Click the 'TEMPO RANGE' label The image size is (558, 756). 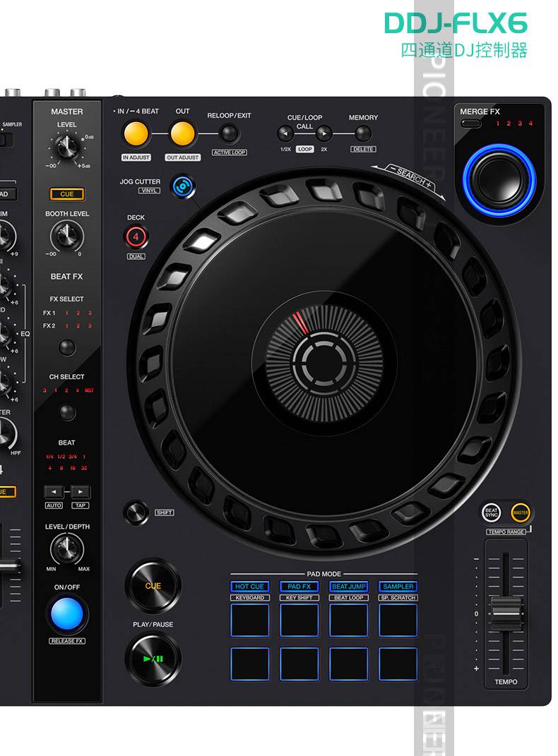[x=506, y=532]
